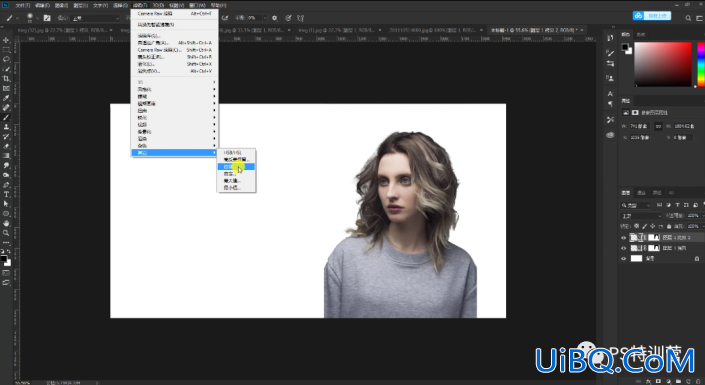Select the Dodge tool

(6, 175)
